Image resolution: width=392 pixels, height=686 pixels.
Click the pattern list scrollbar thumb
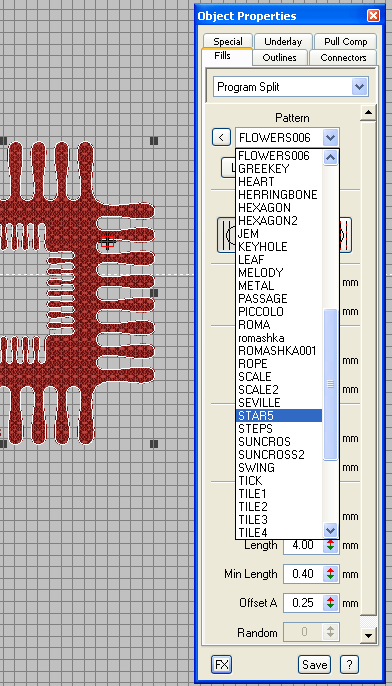point(330,384)
